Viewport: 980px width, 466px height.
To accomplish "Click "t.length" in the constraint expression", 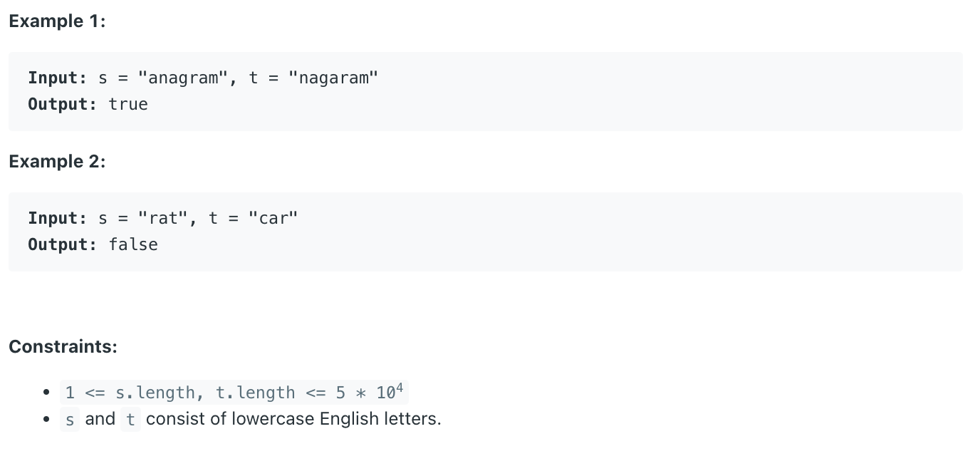I will click(x=255, y=393).
